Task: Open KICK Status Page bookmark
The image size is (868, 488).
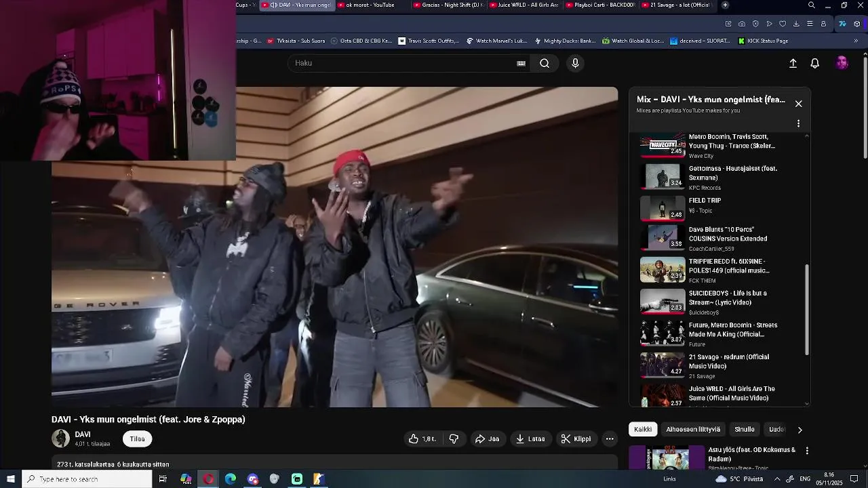Action: pos(763,41)
